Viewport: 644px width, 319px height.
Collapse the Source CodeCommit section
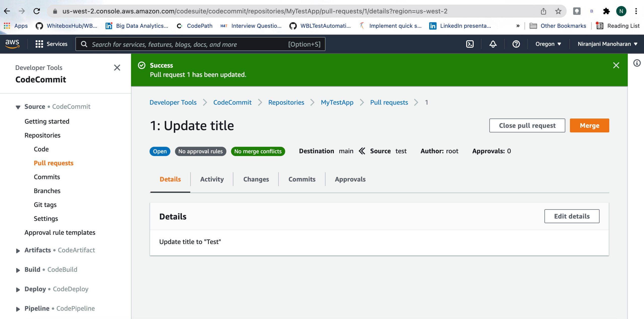18,107
